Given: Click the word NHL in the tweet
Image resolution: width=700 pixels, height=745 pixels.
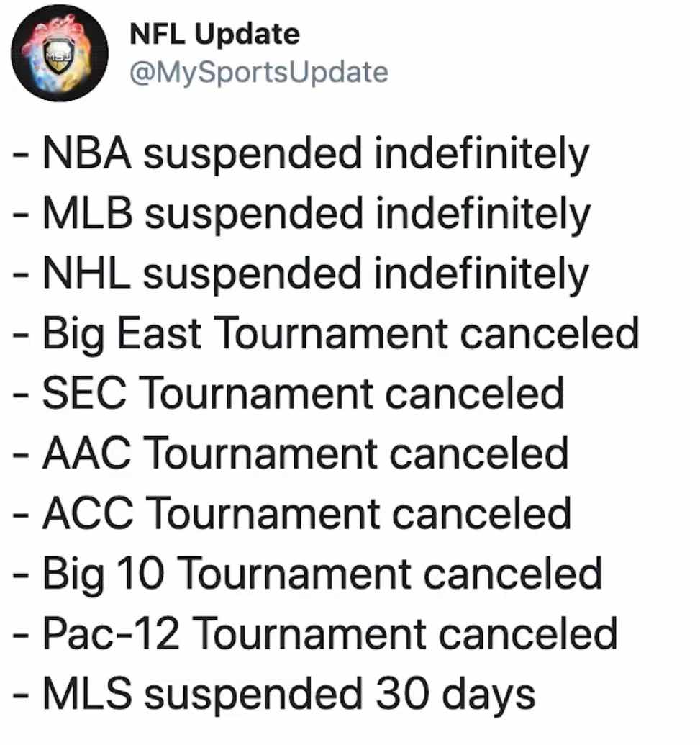Looking at the screenshot, I should (x=86, y=273).
